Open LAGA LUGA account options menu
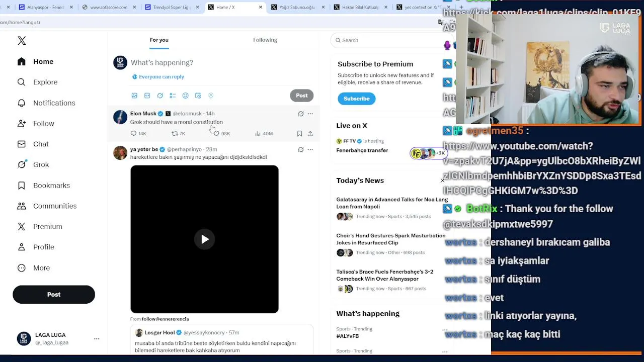The width and height of the screenshot is (644, 362). coord(97,339)
